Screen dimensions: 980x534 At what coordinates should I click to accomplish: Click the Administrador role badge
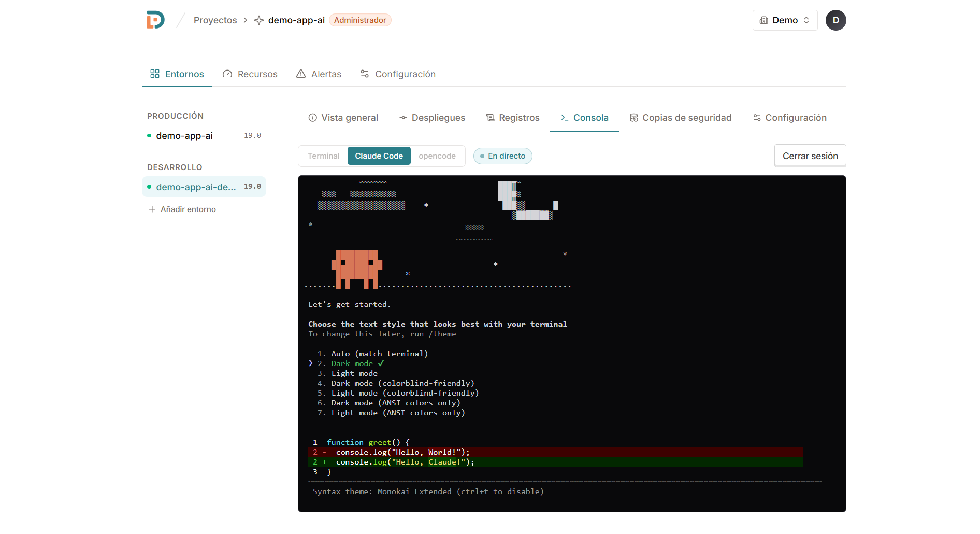pos(360,20)
